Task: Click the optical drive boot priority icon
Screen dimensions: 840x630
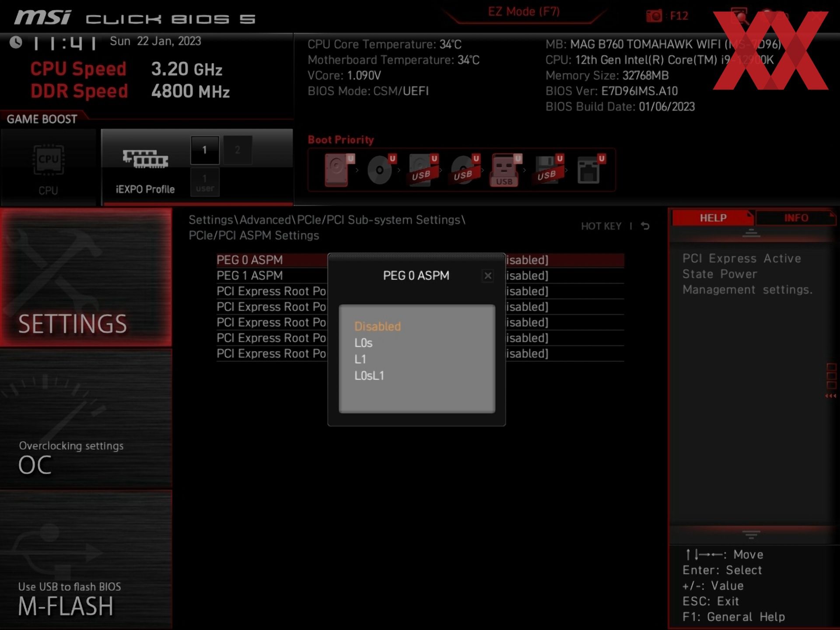Action: click(x=381, y=170)
